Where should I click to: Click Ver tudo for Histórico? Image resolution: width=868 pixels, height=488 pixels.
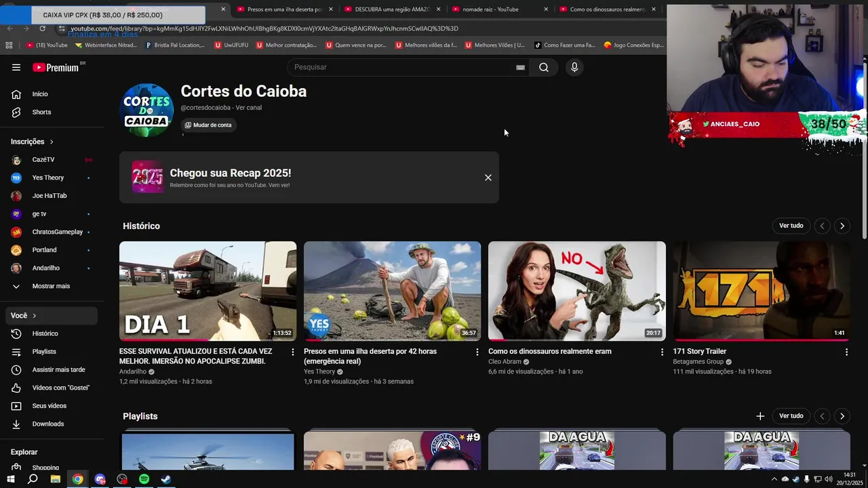791,226
